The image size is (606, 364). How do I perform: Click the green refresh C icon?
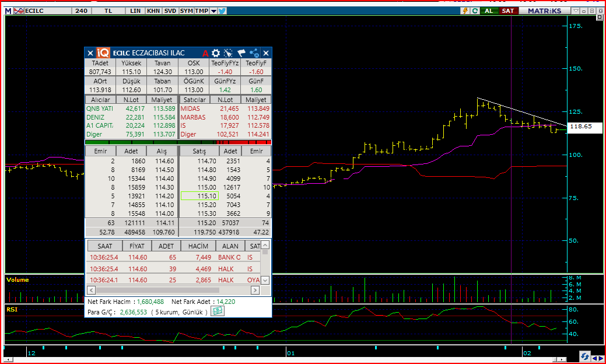475,11
